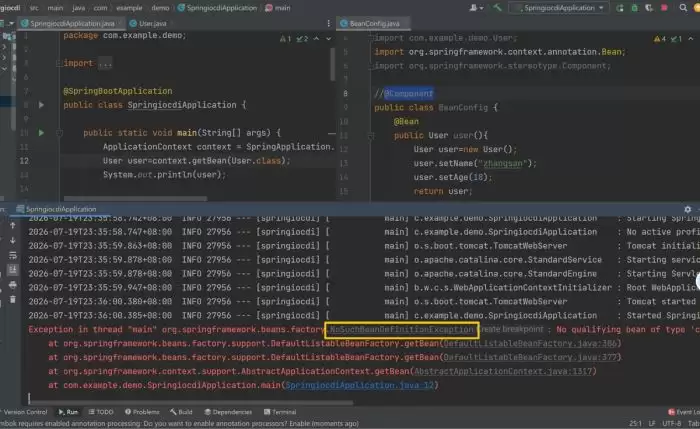
Task: Click the @Bean annotation in BeanConfig.java
Action: (406, 121)
